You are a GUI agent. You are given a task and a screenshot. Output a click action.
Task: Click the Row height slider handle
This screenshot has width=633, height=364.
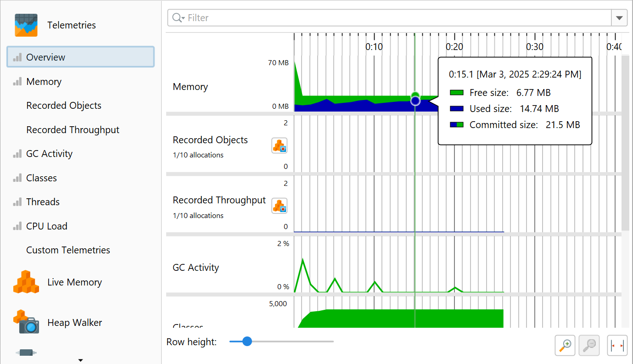click(x=247, y=342)
